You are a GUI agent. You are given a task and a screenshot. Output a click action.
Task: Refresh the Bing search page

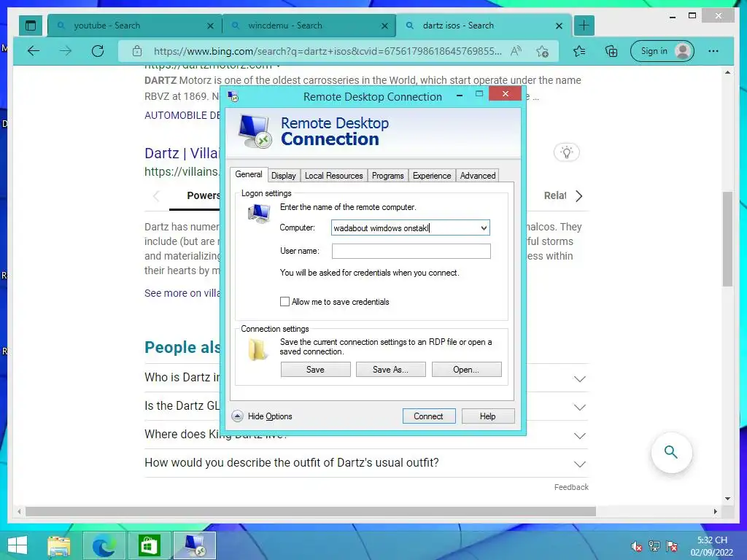98,51
